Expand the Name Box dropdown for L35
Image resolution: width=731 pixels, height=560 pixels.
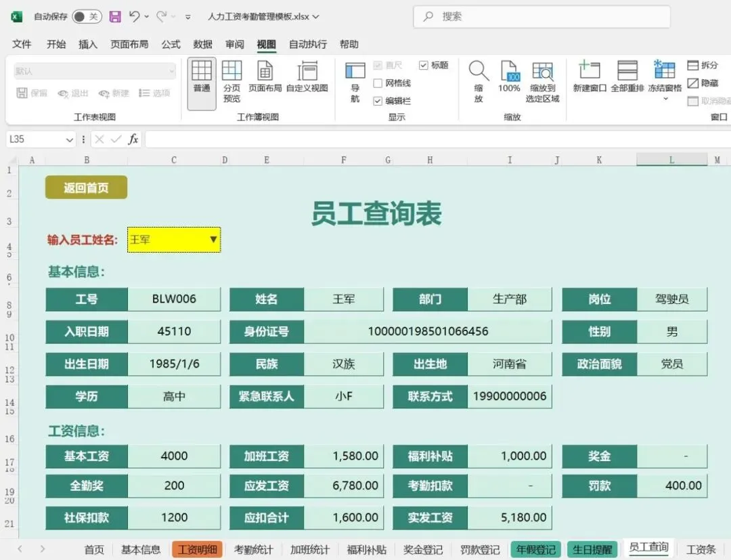70,139
